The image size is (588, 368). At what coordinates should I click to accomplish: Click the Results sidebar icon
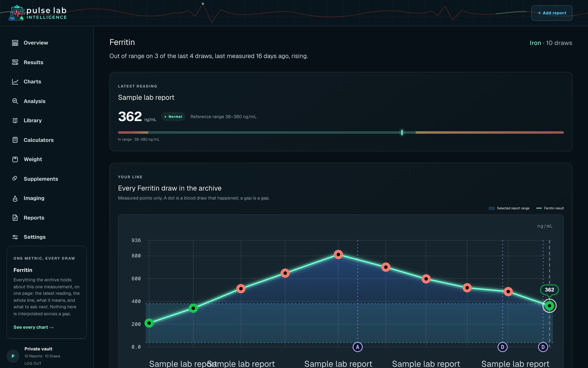pyautogui.click(x=15, y=62)
